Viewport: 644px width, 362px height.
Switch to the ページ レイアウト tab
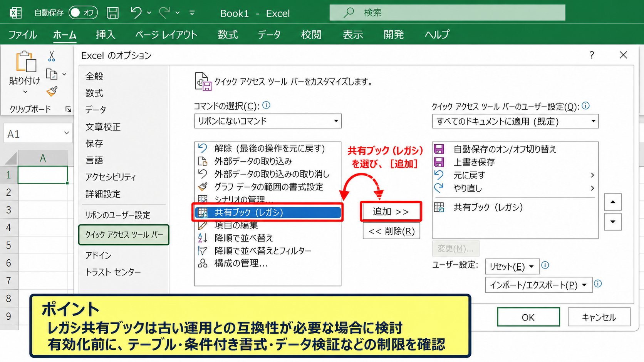pyautogui.click(x=166, y=35)
